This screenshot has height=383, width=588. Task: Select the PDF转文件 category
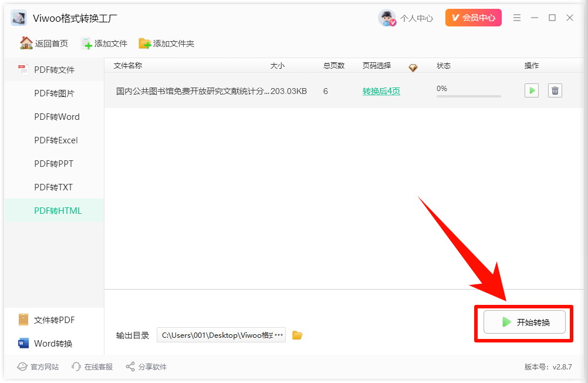tap(54, 70)
